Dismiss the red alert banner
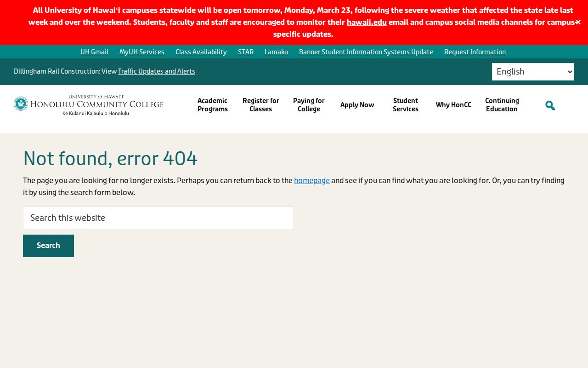This screenshot has width=588, height=368. pyautogui.click(x=578, y=22)
